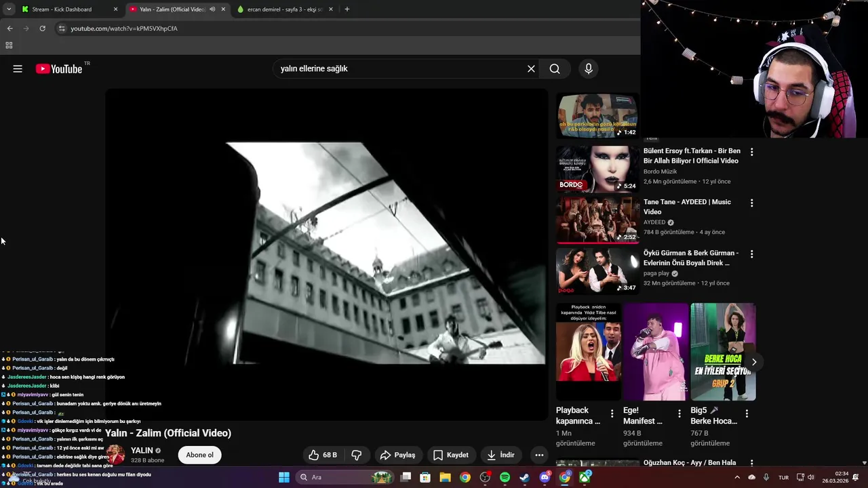This screenshot has width=868, height=488.
Task: Open Spotify from the taskbar
Action: [x=505, y=477]
